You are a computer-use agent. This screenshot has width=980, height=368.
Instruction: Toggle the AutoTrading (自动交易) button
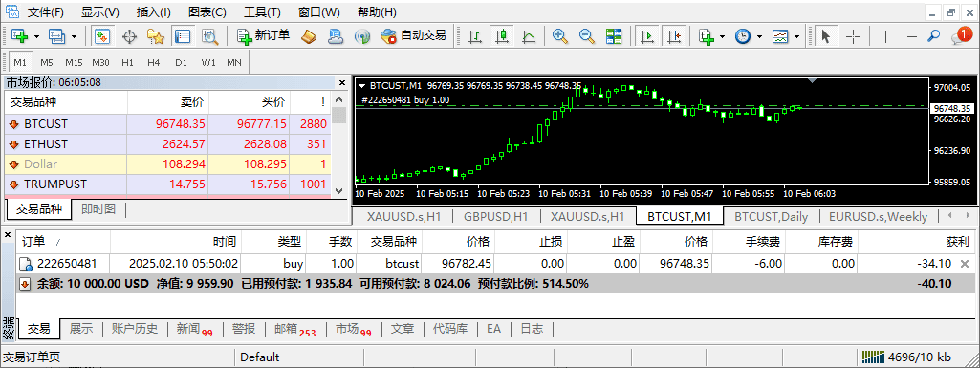pyautogui.click(x=413, y=36)
